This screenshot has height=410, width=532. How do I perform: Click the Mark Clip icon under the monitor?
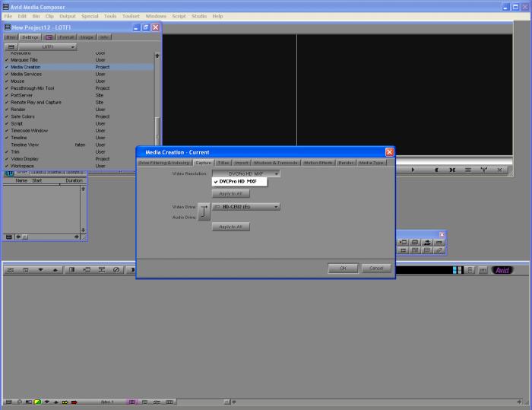452,170
